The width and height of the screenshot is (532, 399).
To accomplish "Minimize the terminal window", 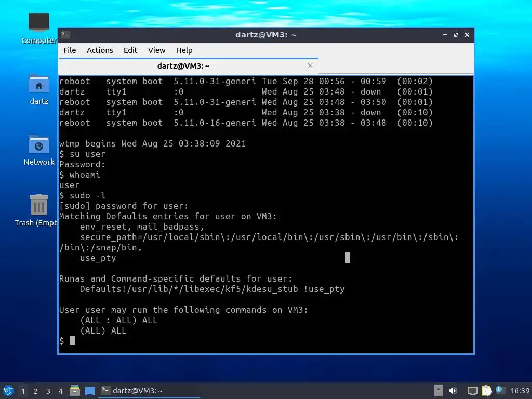I will pyautogui.click(x=445, y=35).
